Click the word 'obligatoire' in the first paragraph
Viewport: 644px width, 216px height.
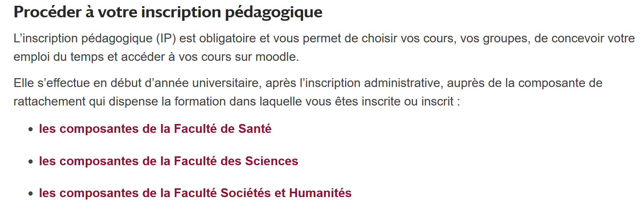pos(228,39)
